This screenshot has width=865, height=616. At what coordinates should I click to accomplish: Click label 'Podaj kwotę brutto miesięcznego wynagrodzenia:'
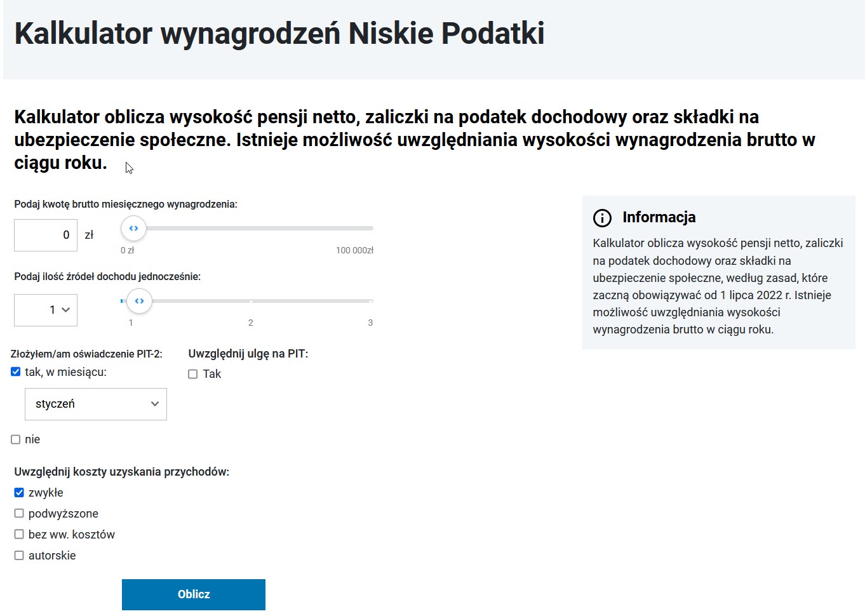click(126, 204)
